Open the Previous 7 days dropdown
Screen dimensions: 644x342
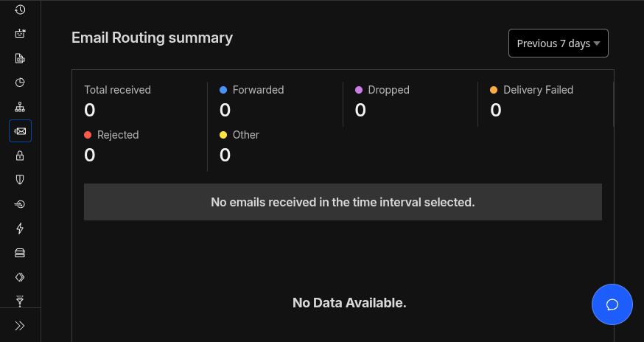(558, 43)
